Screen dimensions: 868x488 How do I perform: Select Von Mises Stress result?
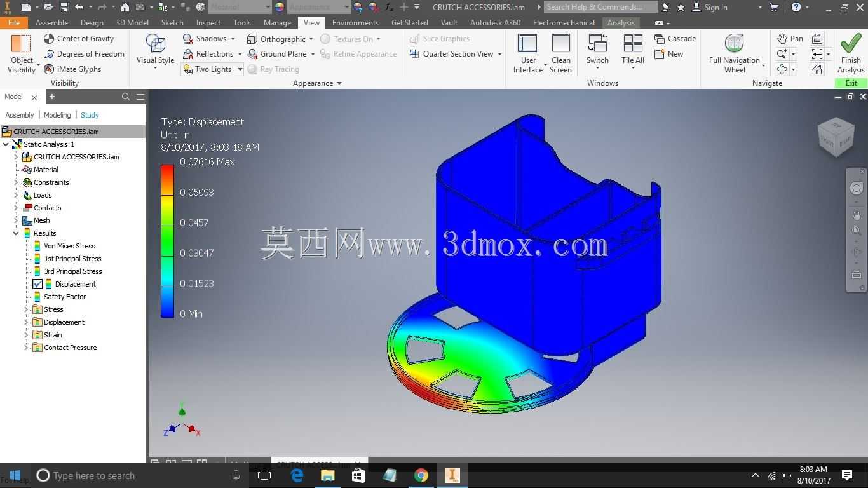(x=69, y=246)
